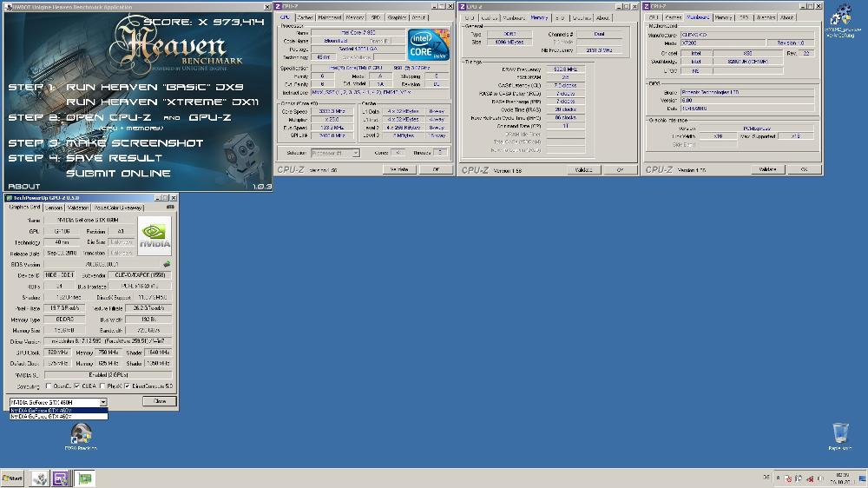Image resolution: width=868 pixels, height=488 pixels.
Task: Switch to the Validation tab in GPU-Z
Action: click(77, 208)
